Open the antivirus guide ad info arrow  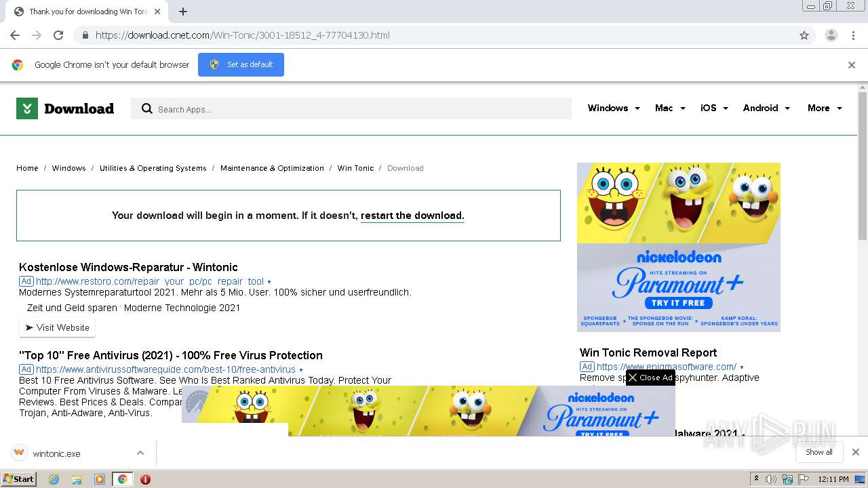[301, 370]
